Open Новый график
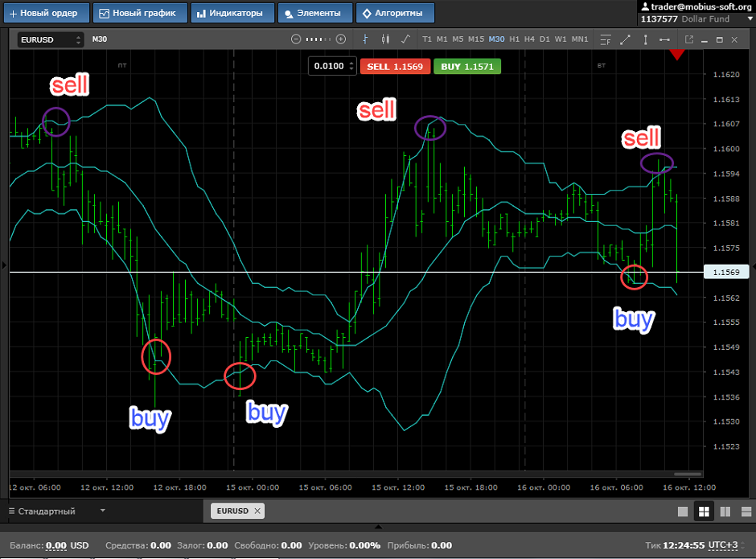756x559 pixels. [140, 13]
